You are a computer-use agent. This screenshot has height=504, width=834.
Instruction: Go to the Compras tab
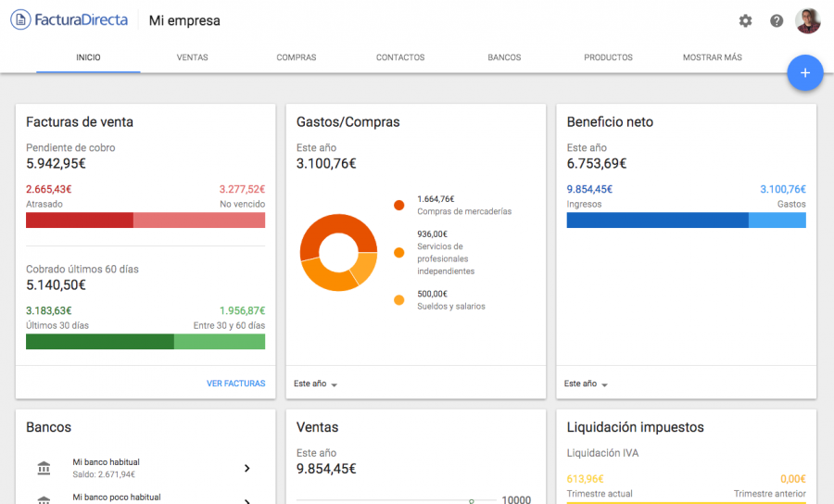click(296, 57)
